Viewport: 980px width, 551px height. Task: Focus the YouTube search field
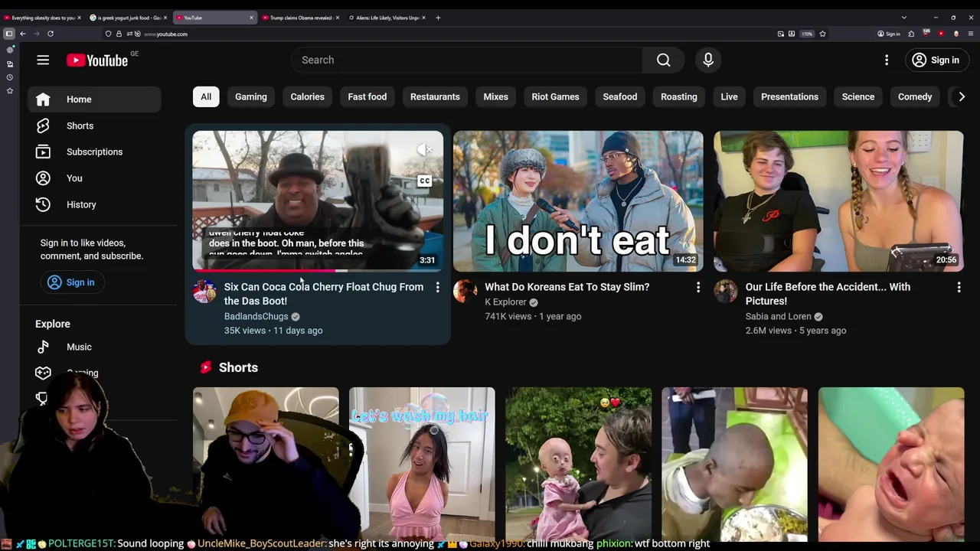467,60
